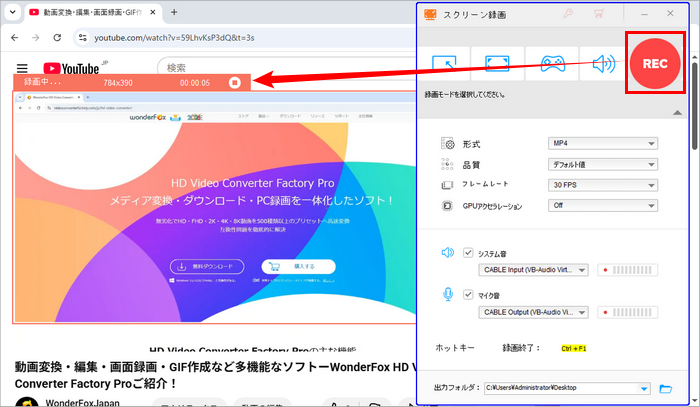The image size is (700, 407).
Task: Click the microphone icon
Action: [448, 294]
